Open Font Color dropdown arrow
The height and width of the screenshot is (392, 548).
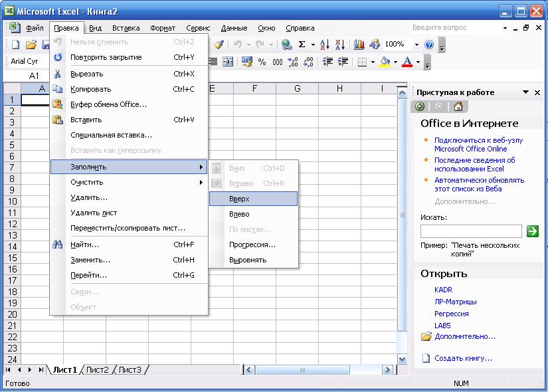[x=418, y=62]
